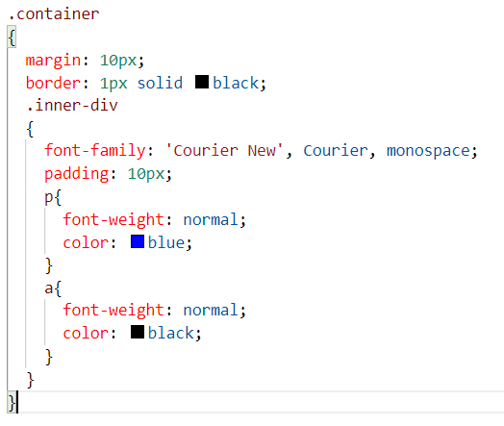Open the blue color swatch picker
The image size is (504, 426).
[x=138, y=241]
